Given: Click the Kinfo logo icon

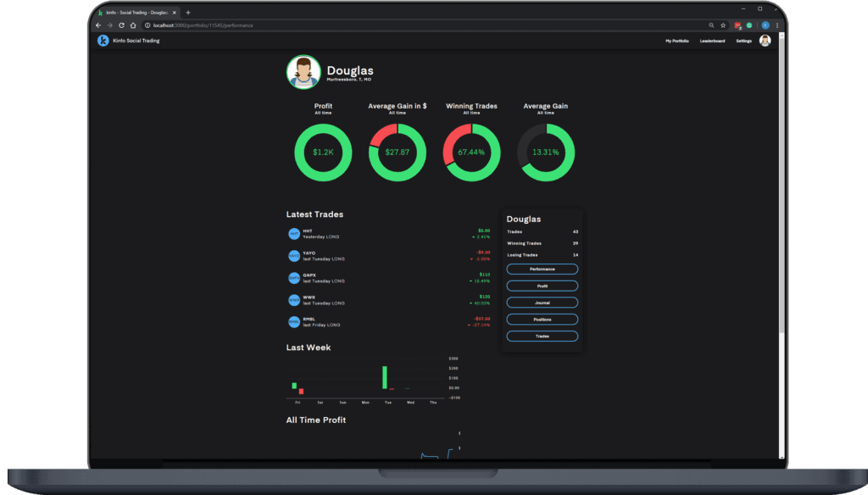Looking at the screenshot, I should click(103, 41).
